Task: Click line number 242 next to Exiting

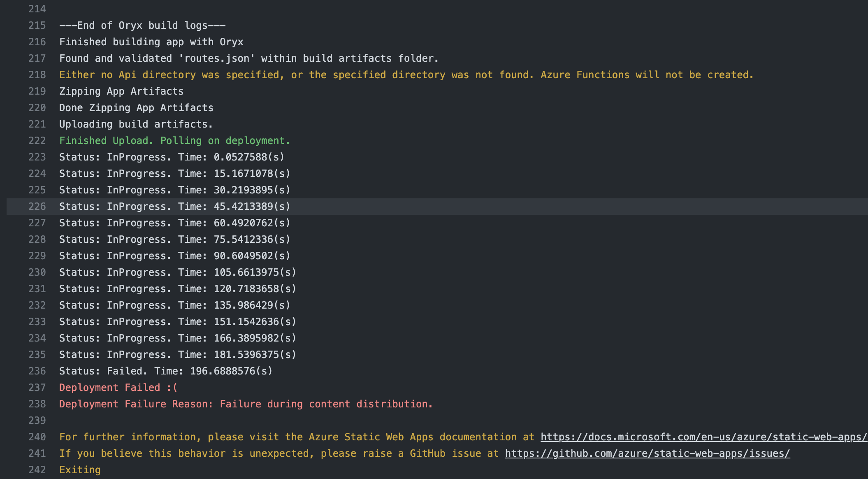Action: click(x=37, y=470)
